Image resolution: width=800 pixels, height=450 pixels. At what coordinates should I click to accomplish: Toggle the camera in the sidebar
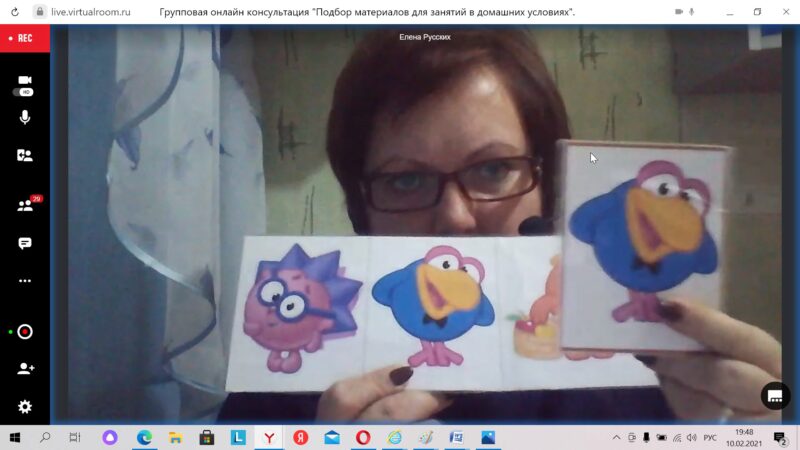click(25, 80)
